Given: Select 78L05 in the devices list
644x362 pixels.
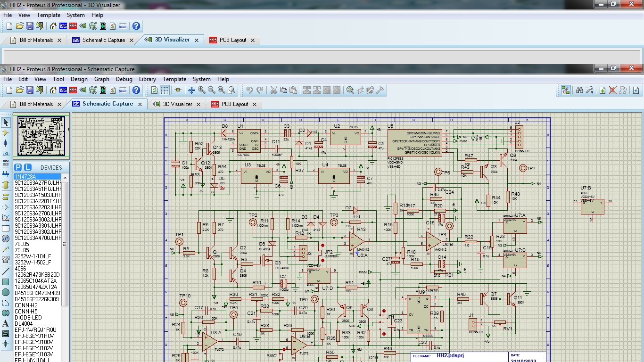Looking at the screenshot, I should pos(22,244).
